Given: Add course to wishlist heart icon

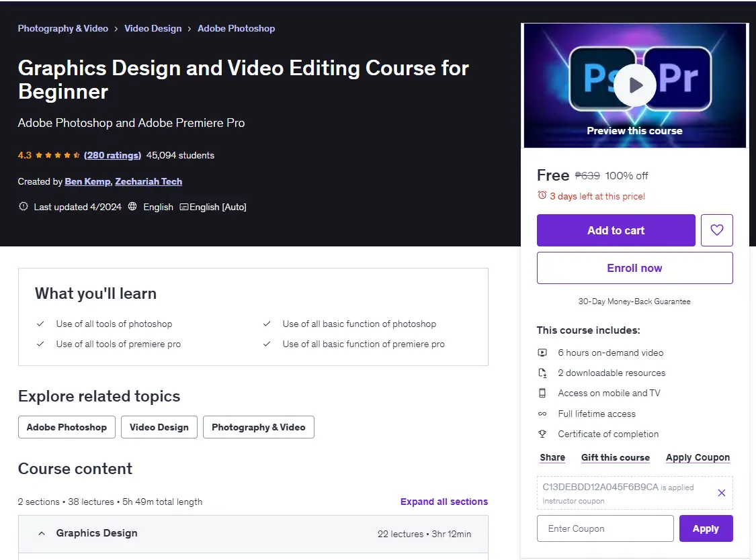Looking at the screenshot, I should coord(716,230).
